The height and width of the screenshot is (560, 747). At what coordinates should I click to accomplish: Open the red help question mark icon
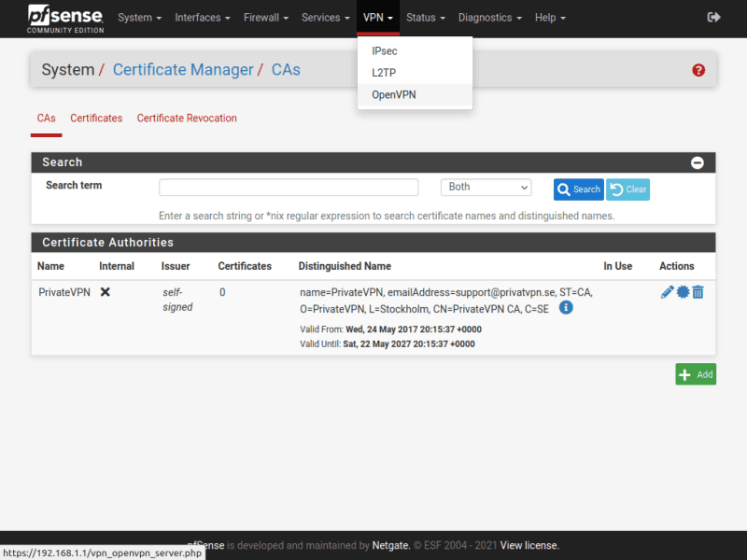click(x=698, y=70)
